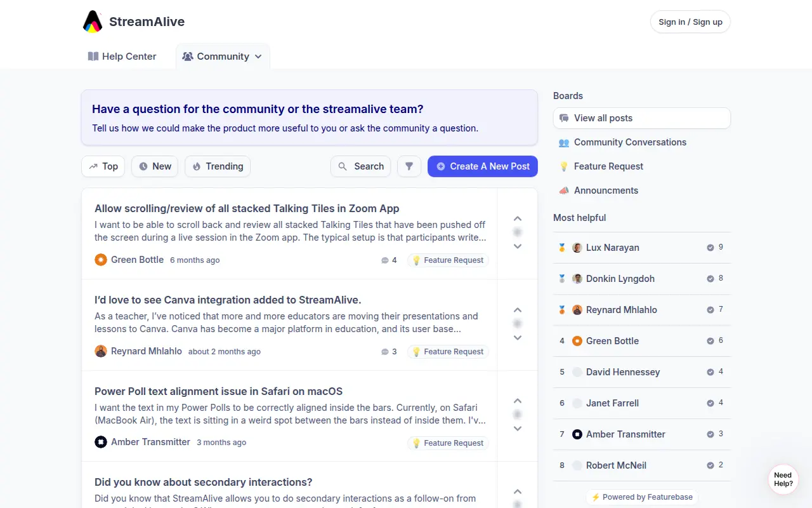Image resolution: width=812 pixels, height=508 pixels.
Task: Click the gold medal icon beside Lux Narayan
Action: pos(562,248)
